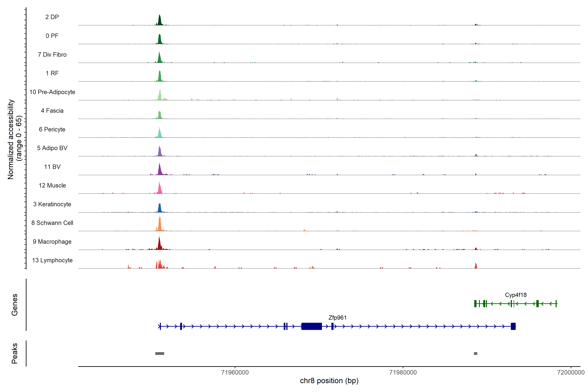The image size is (588, 392).
Task: Click the small gray peak marker
Action: (x=475, y=353)
